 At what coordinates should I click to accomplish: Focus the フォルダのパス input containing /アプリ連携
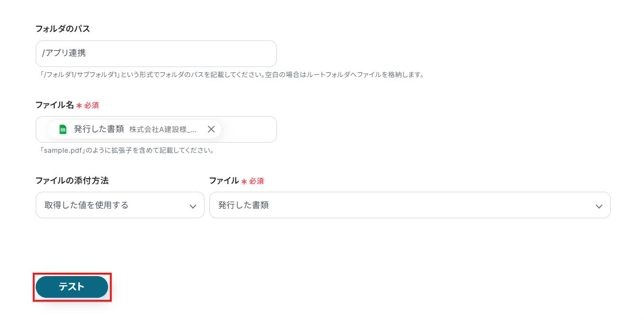[x=156, y=53]
